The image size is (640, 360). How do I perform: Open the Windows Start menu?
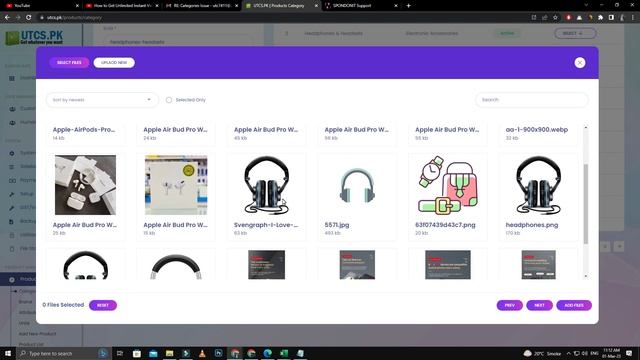pyautogui.click(x=7, y=353)
